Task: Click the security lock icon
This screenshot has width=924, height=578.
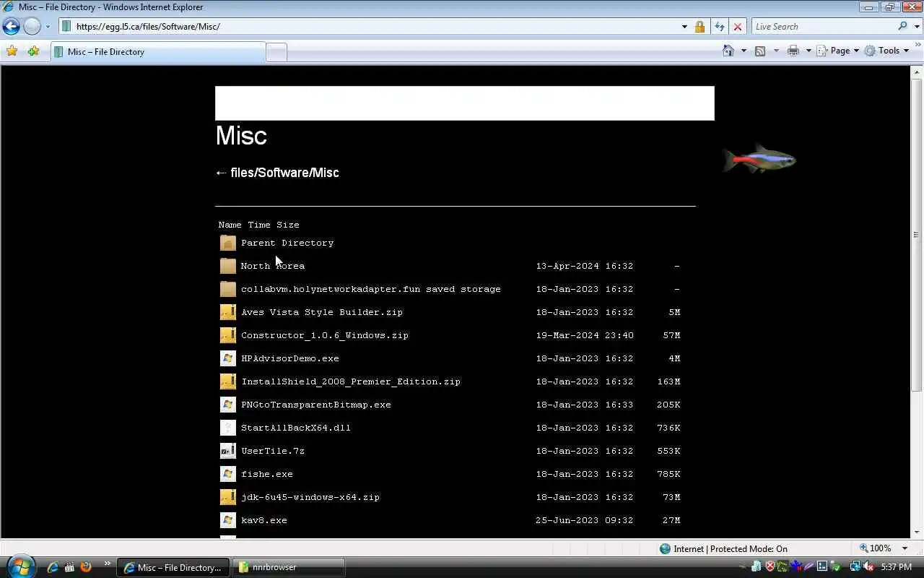Action: tap(699, 27)
